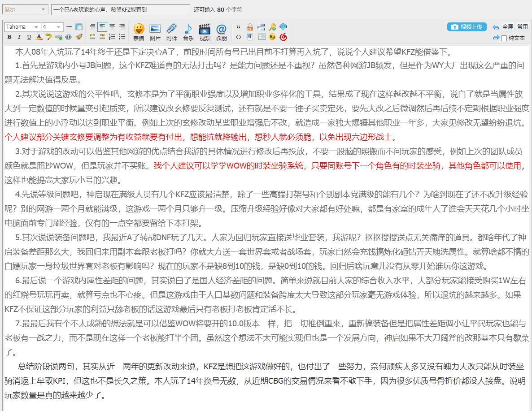Click the abc text highlight tool
Image resolution: width=532 pixels, height=411 pixels.
pyautogui.click(x=49, y=37)
